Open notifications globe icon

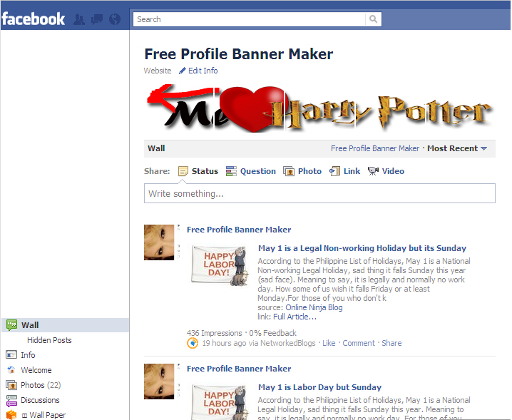[115, 19]
